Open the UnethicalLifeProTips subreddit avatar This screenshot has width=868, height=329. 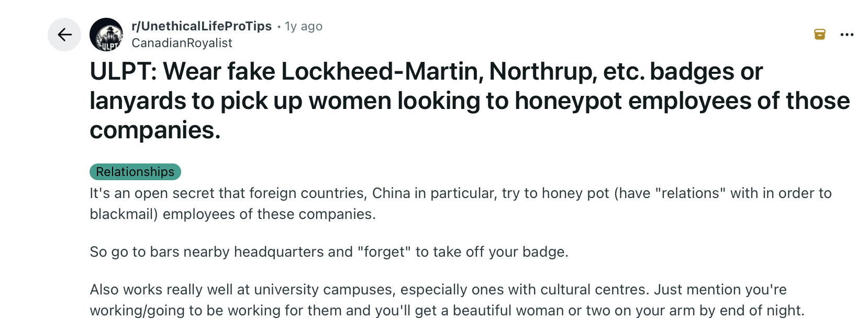coord(106,35)
